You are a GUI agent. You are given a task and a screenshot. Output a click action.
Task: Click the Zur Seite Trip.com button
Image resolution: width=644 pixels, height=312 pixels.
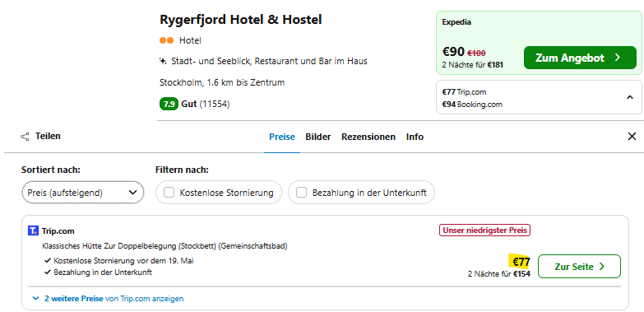click(579, 267)
